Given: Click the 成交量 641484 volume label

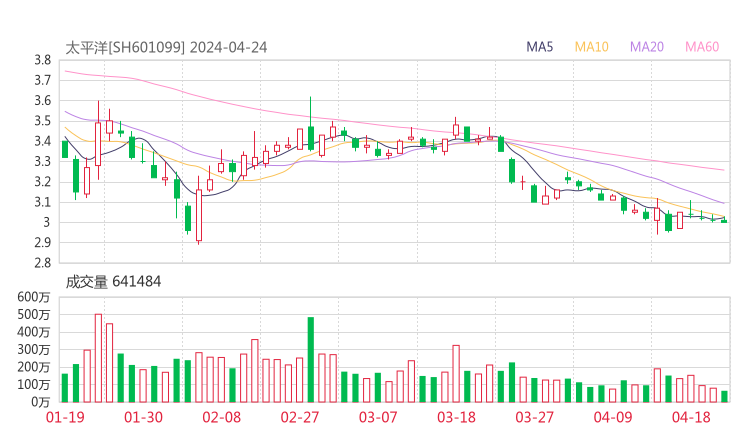Looking at the screenshot, I should [113, 282].
